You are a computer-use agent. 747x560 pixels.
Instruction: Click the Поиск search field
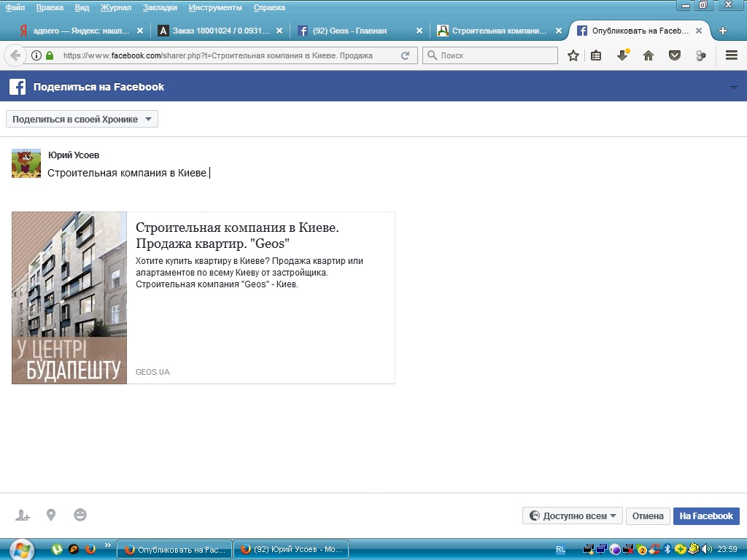pos(491,55)
